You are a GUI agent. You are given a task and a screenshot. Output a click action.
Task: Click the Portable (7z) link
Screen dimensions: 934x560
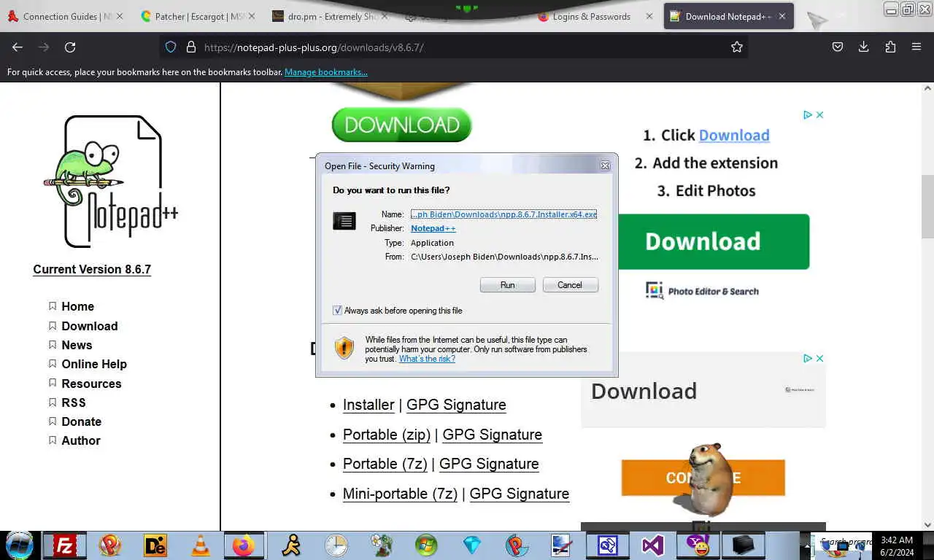pyautogui.click(x=385, y=464)
